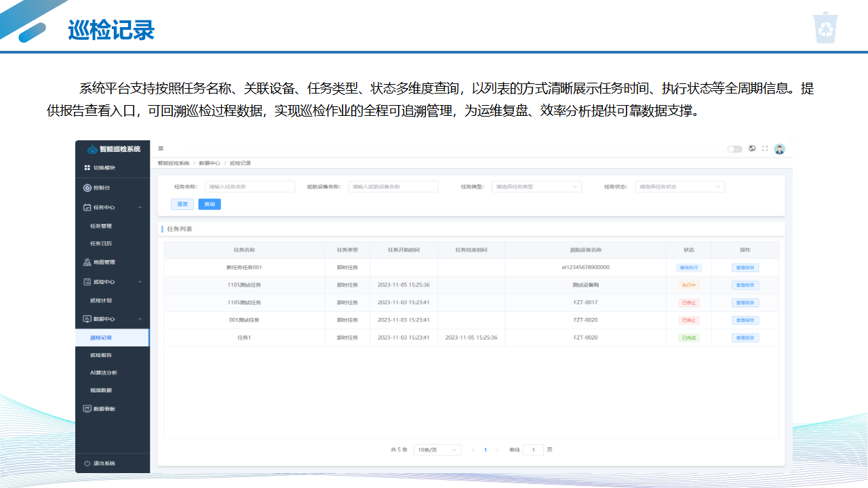Image resolution: width=868 pixels, height=488 pixels.
Task: Click the 巡检中心 checklist icon
Action: point(87,281)
